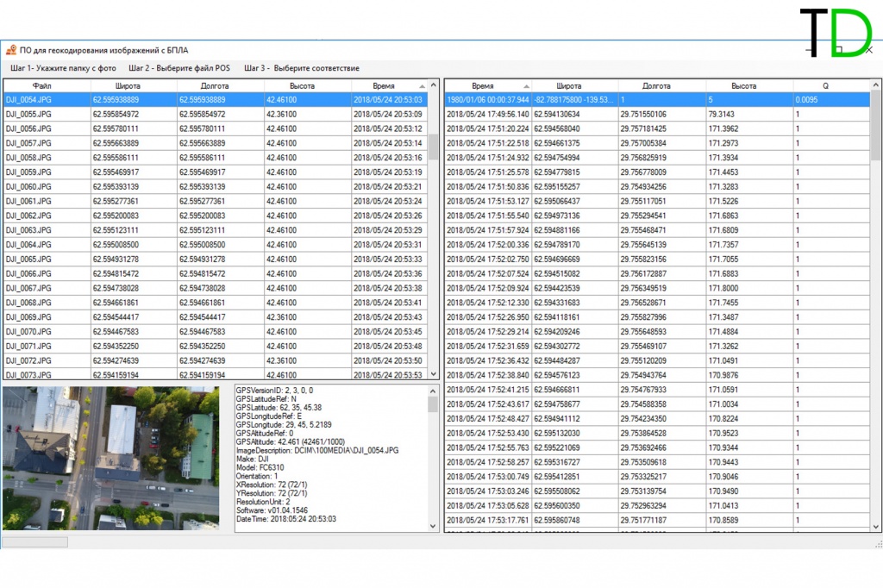The height and width of the screenshot is (588, 883).
Task: Click the sort arrow in Время column header
Action: pyautogui.click(x=422, y=86)
